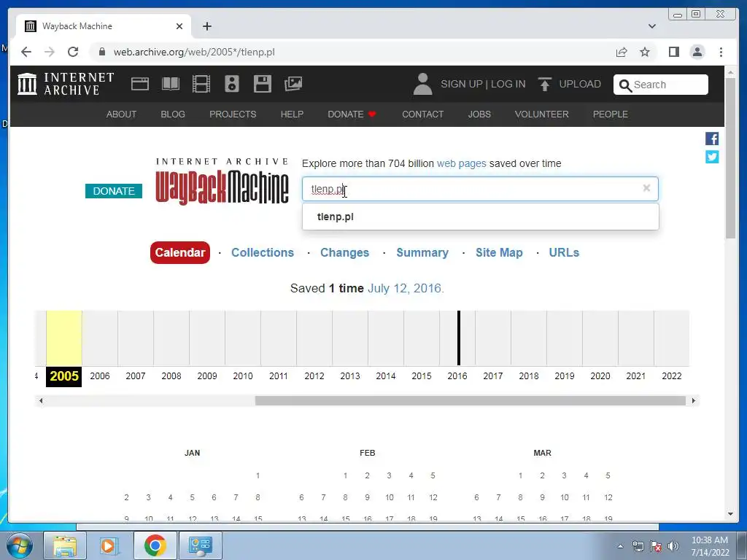
Task: Click the teal DONATE button
Action: (113, 191)
